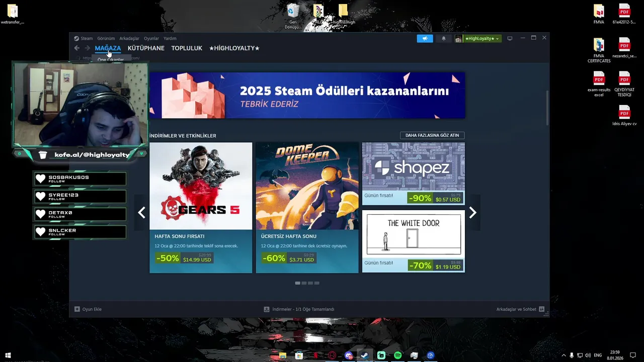644x362 pixels.
Task: Open the shapez daily deal card
Action: [x=414, y=173]
